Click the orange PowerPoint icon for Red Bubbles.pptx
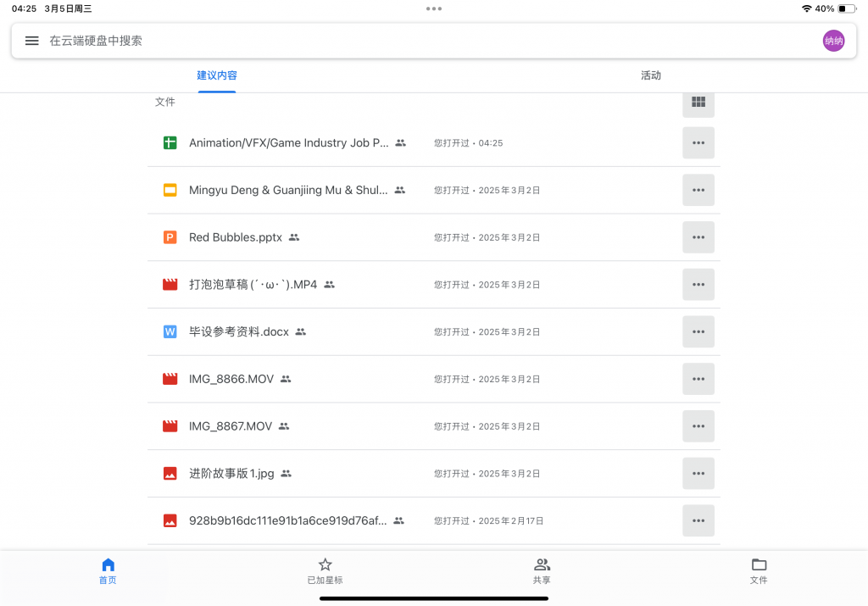Screen dimensions: 868x606 click(x=170, y=237)
